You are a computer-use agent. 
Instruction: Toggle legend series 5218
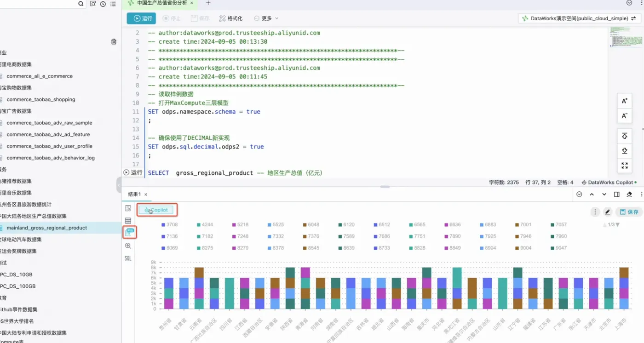coord(240,225)
